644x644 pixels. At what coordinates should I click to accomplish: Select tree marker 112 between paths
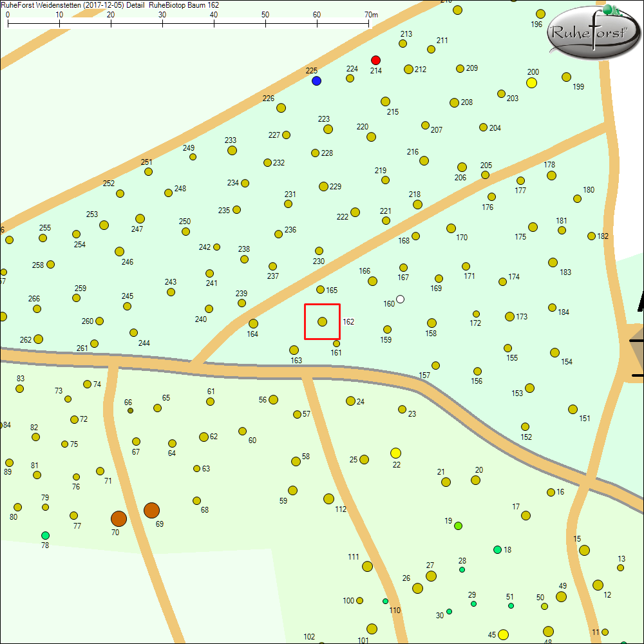328,498
